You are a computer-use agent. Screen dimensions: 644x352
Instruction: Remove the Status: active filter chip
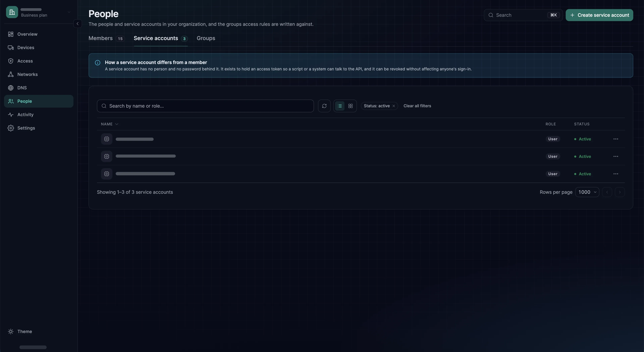click(394, 106)
